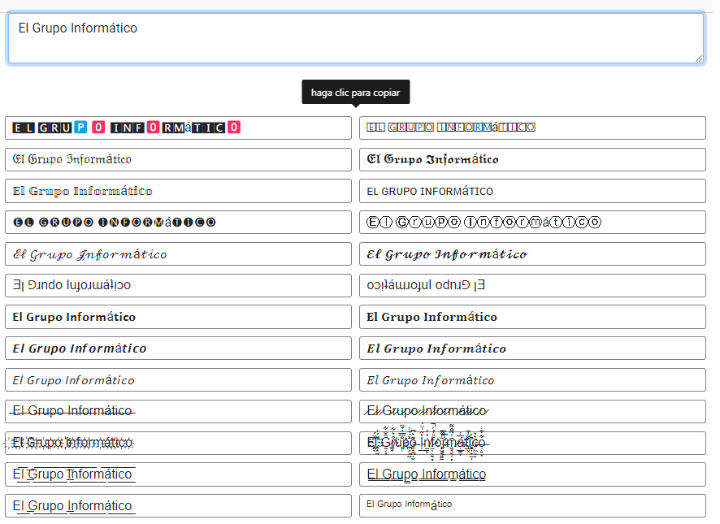Copy the light cursive script style text

click(178, 254)
